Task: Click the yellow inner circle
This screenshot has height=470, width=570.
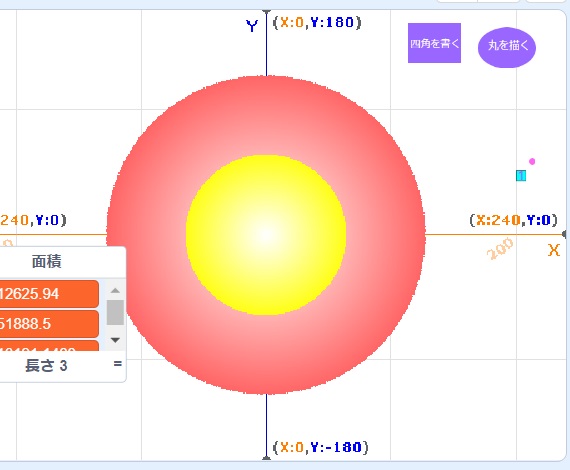Action: coord(266,234)
